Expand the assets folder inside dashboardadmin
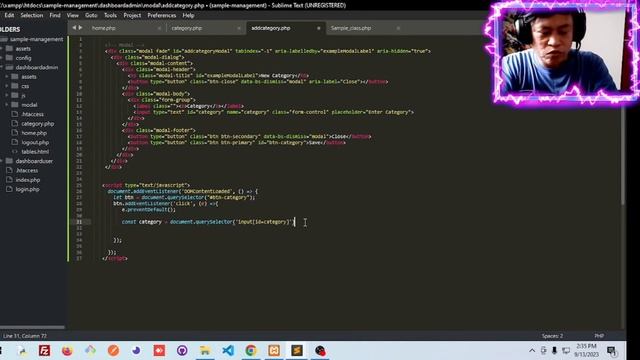Screen dimensions: 640x360 (x=7, y=76)
